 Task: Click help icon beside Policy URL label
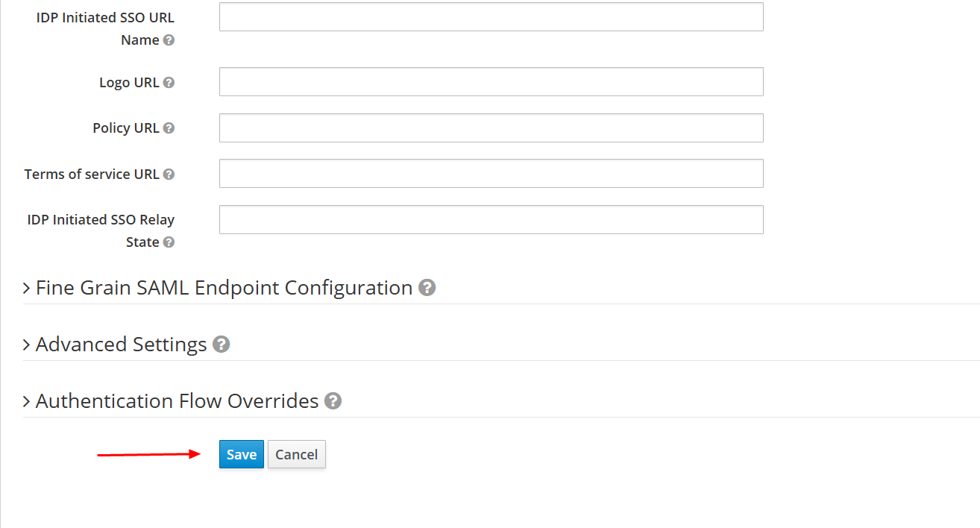pos(169,128)
